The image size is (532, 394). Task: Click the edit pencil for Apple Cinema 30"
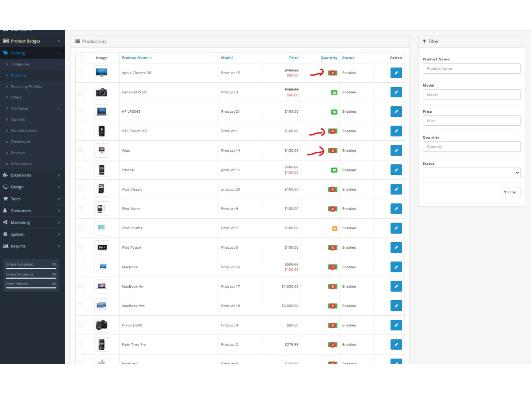[396, 73]
